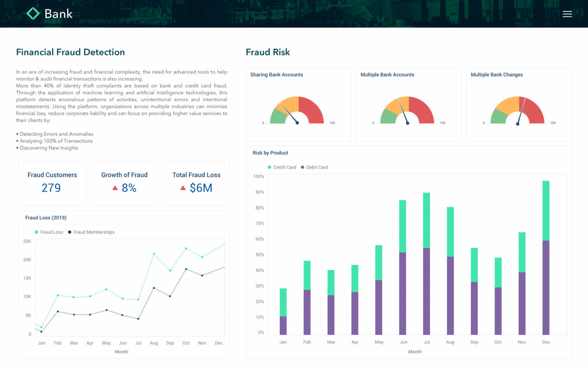Open the hamburger navigation menu
The height and width of the screenshot is (368, 588).
tap(567, 14)
